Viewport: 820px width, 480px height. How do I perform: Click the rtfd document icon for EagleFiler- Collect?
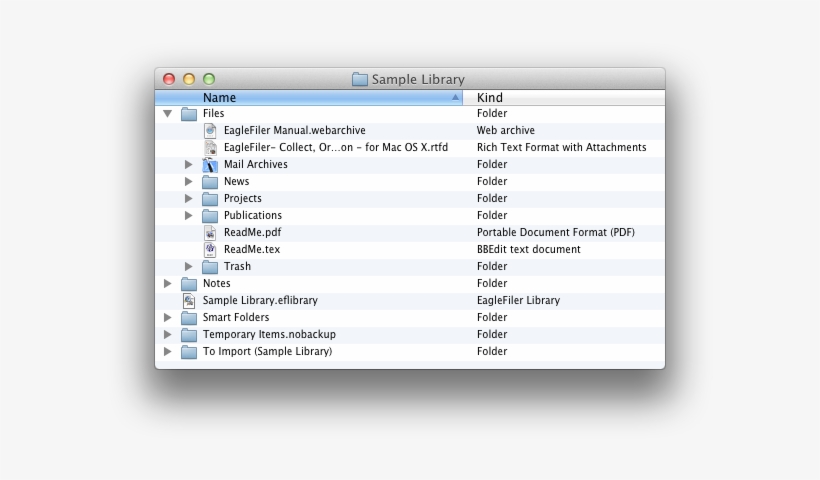click(x=210, y=147)
